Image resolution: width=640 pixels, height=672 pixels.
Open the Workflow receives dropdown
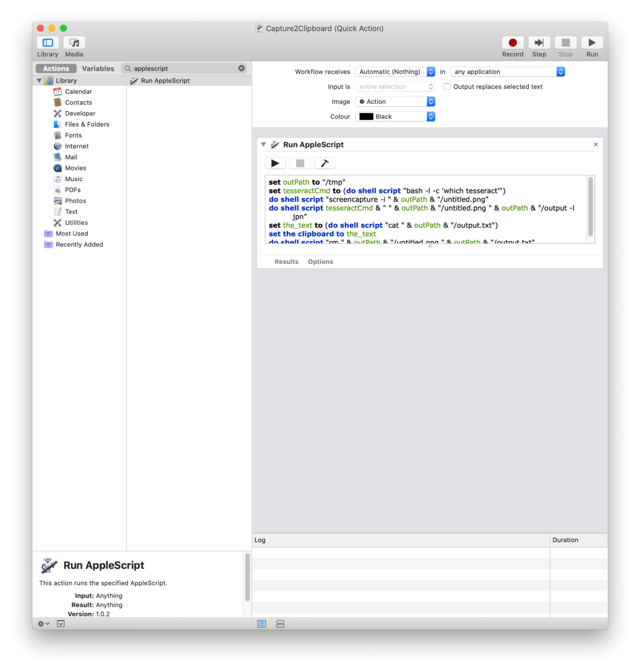[395, 72]
